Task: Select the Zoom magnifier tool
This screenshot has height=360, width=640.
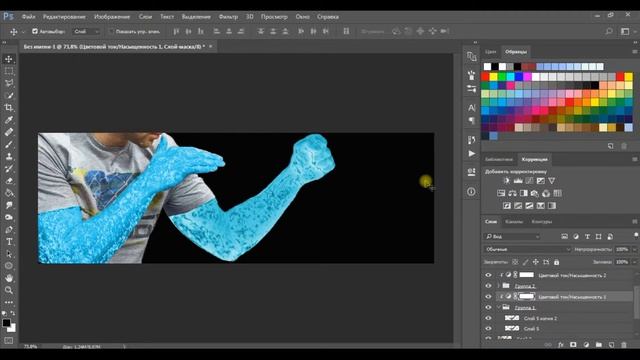Action: [x=9, y=290]
